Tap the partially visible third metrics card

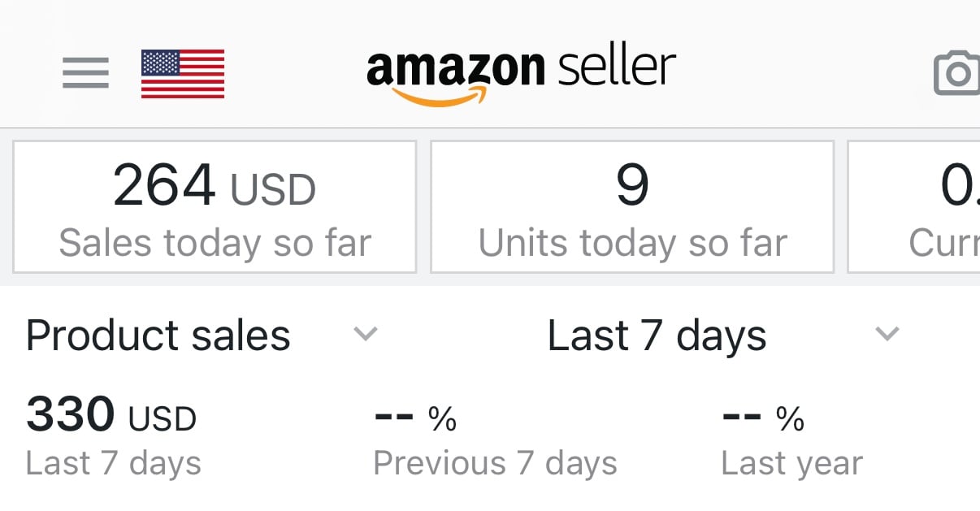coord(914,207)
